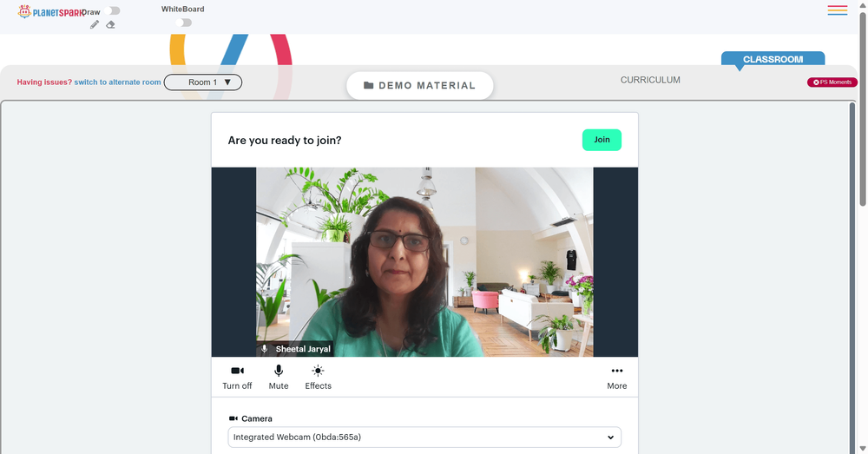Viewport: 868px width, 454px height.
Task: Toggle the Draw switch
Action: (112, 10)
